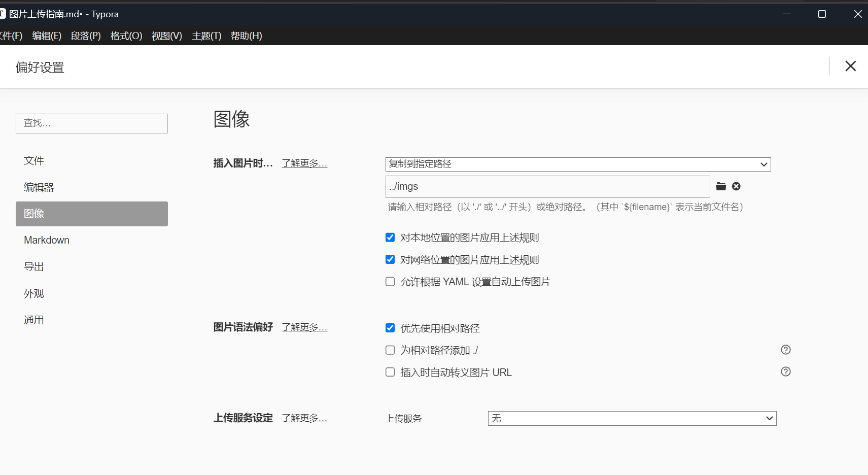
Task: Minimize the Typora window
Action: click(787, 14)
